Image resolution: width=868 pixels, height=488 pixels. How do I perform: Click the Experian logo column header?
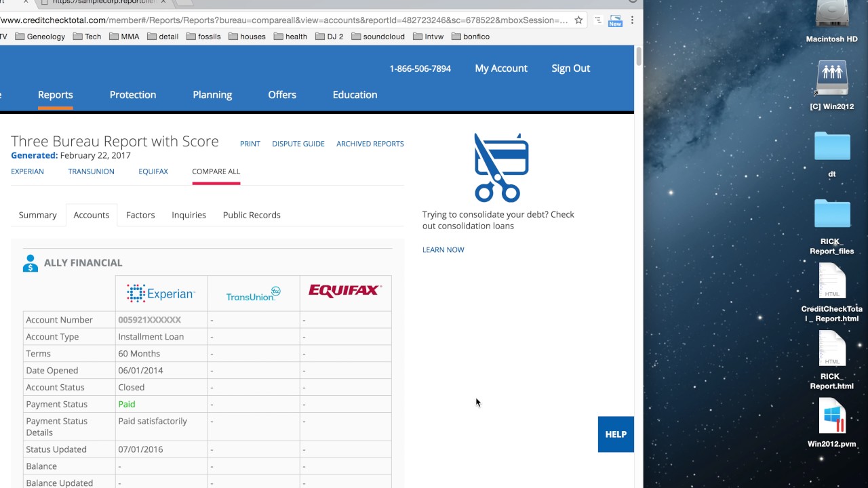coord(161,293)
